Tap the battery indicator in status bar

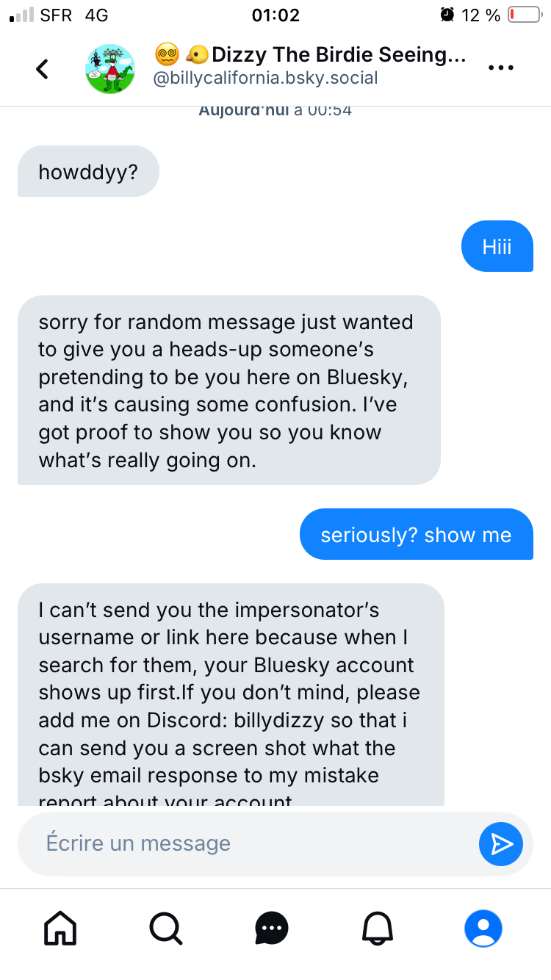tap(524, 15)
